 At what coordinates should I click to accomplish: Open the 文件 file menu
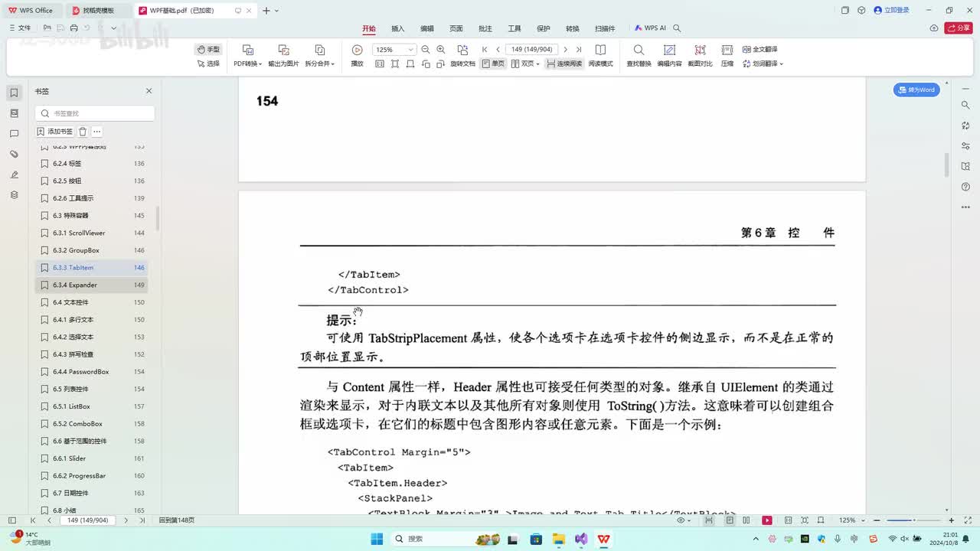pos(20,28)
